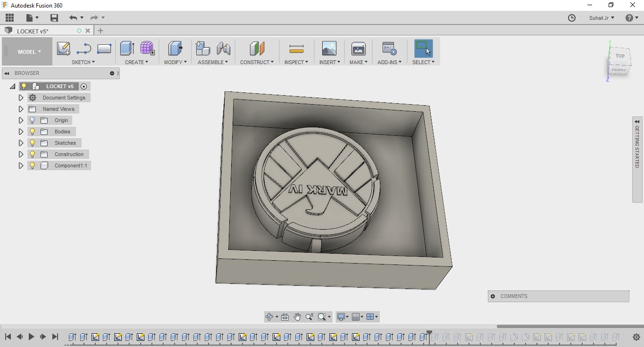Open the Fit zoom window tool

(322, 317)
